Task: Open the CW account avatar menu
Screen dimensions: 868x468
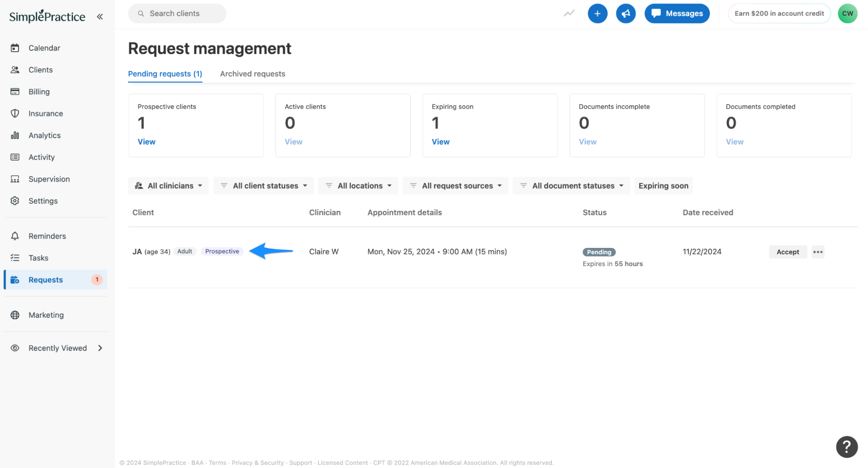Action: (847, 13)
